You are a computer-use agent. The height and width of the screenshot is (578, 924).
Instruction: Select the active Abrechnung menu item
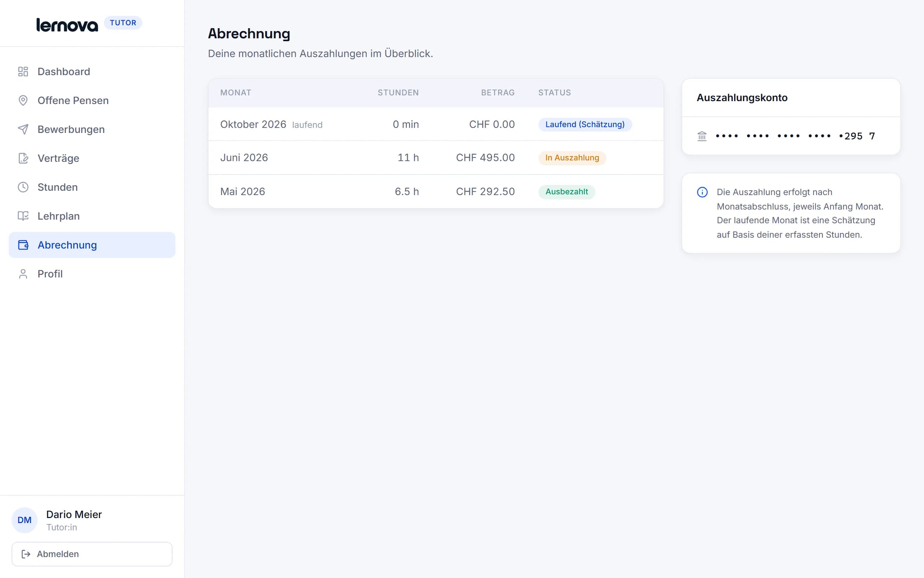[x=92, y=245]
